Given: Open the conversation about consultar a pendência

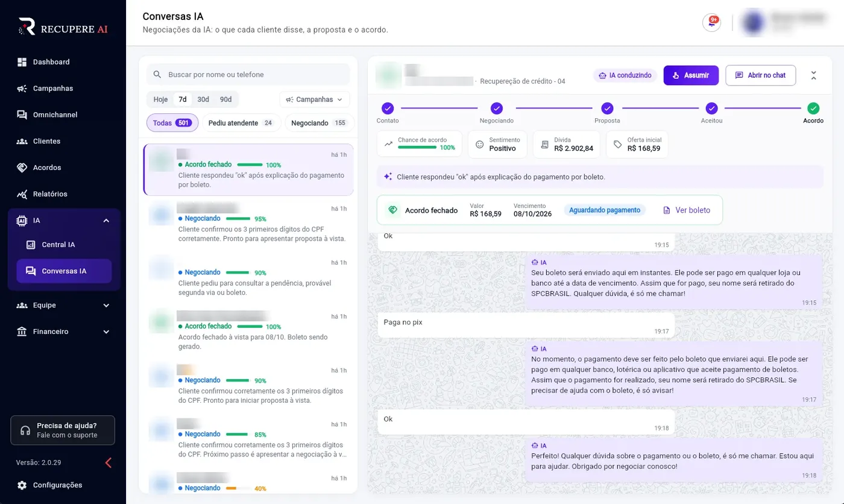Looking at the screenshot, I should [248, 279].
